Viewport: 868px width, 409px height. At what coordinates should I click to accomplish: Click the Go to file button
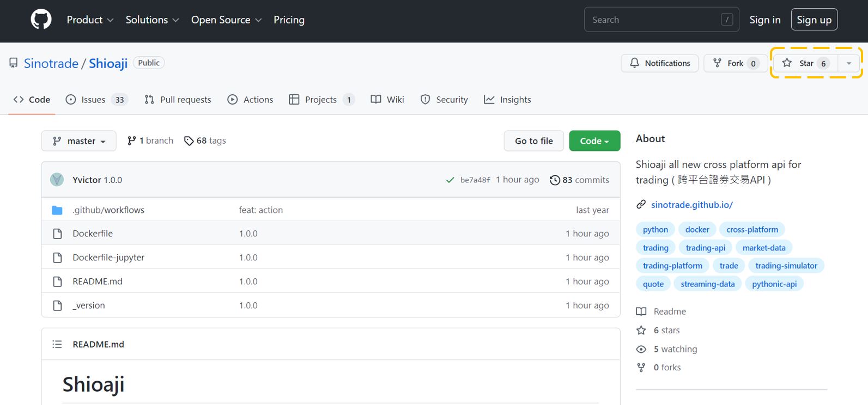point(534,141)
